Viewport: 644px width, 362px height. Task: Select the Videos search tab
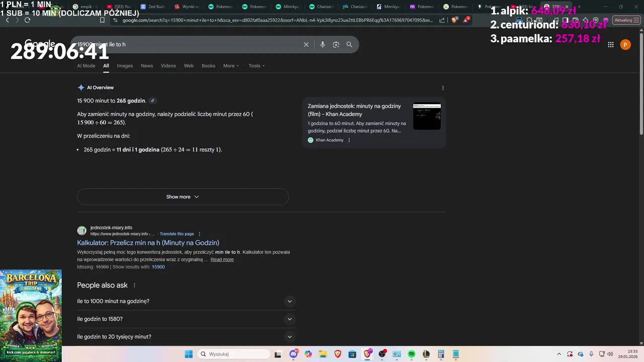coord(168,66)
